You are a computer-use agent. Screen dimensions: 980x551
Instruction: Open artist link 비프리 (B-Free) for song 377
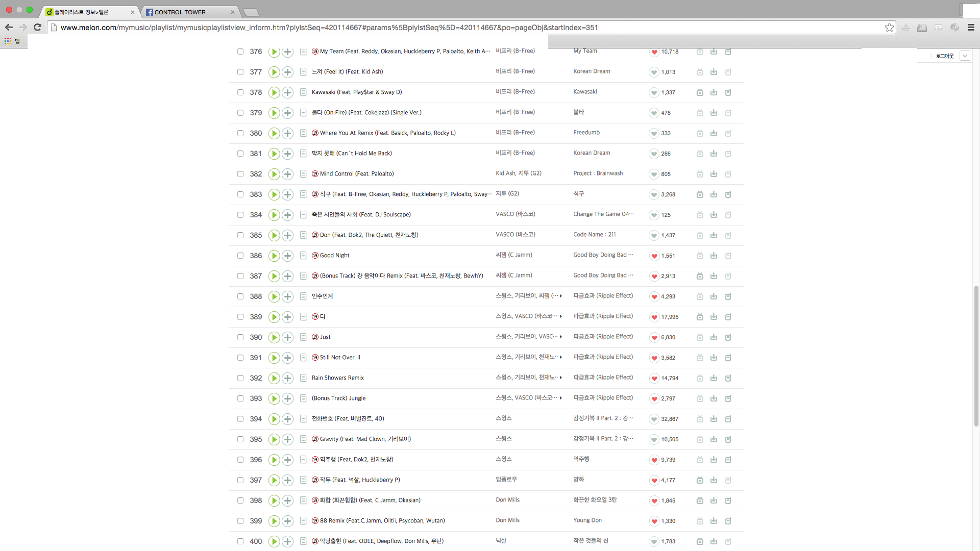pos(515,71)
